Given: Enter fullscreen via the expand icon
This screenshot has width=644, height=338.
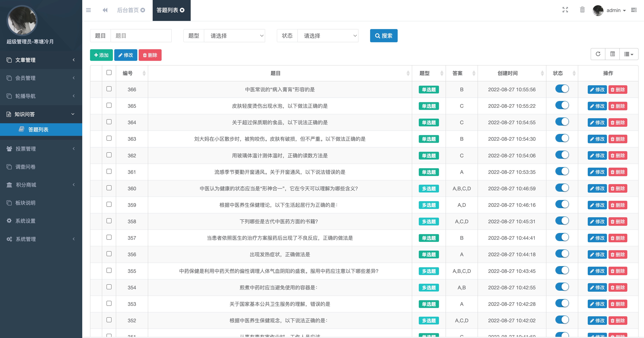Looking at the screenshot, I should [565, 10].
